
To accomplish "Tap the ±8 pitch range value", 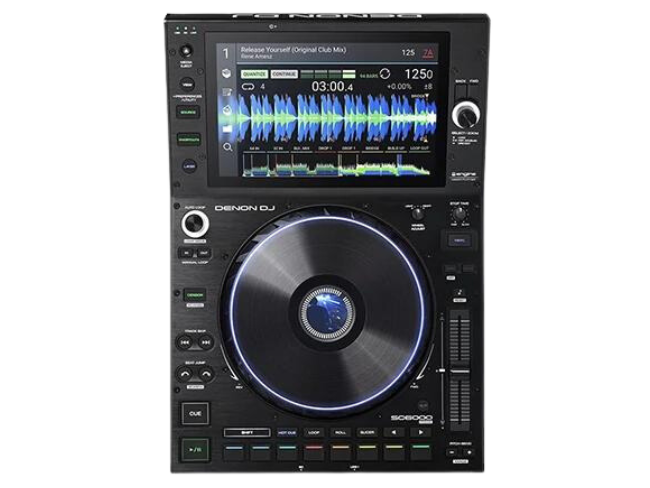I will [428, 87].
